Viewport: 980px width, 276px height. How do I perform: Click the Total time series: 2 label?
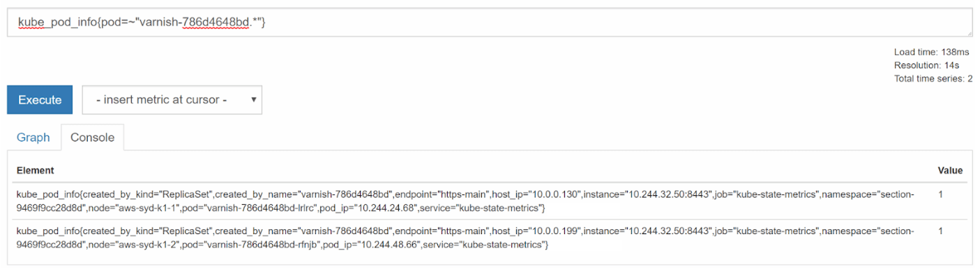(933, 78)
